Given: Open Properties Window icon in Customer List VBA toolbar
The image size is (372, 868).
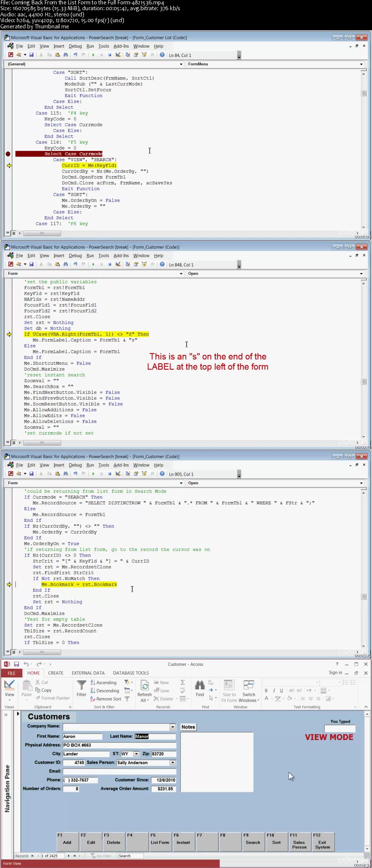Looking at the screenshot, I should (136, 55).
